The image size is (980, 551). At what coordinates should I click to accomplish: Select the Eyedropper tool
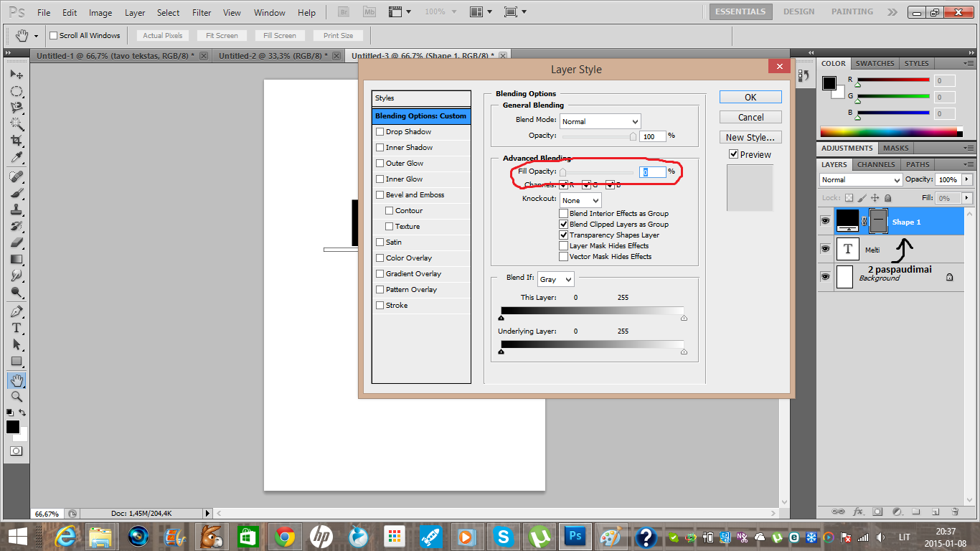(16, 158)
